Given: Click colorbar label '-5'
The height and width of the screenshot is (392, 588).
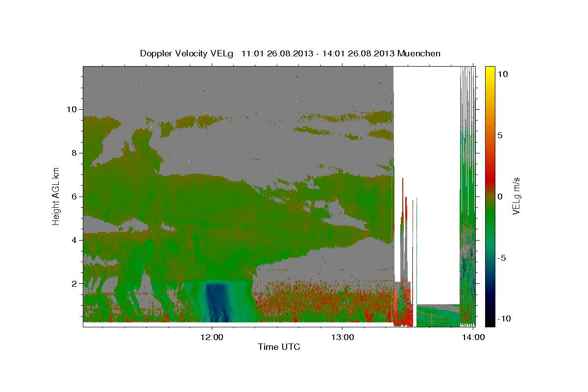Looking at the screenshot, I should pos(501,258).
